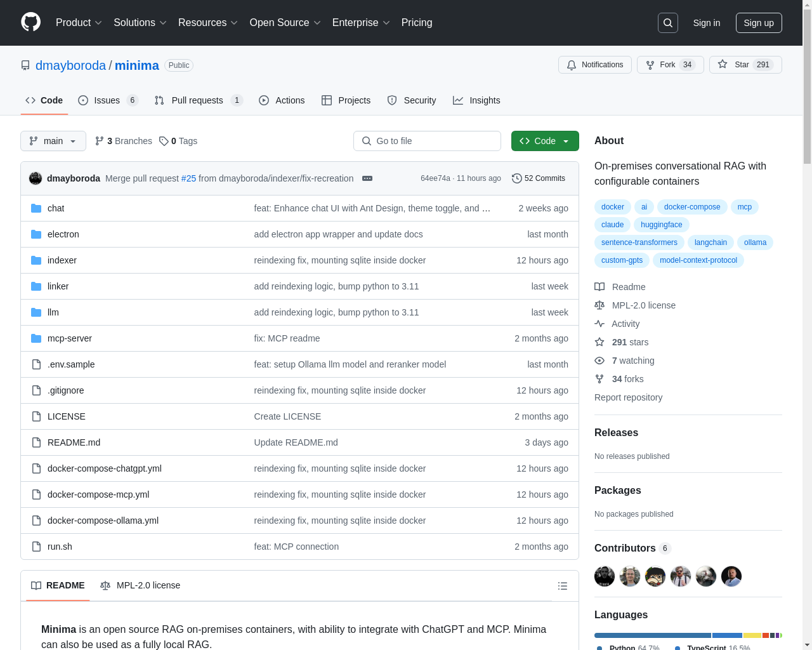Switch to the Pull requests tab

pyautogui.click(x=199, y=100)
